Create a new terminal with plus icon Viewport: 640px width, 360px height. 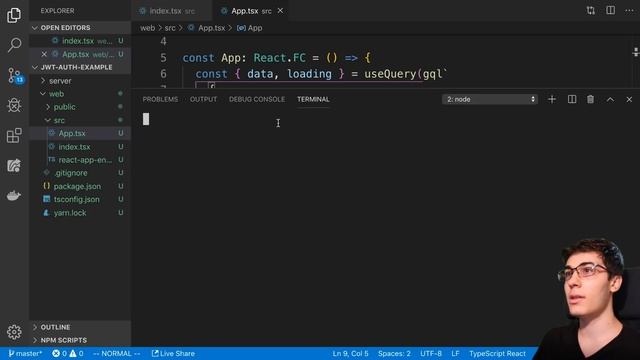coord(552,99)
